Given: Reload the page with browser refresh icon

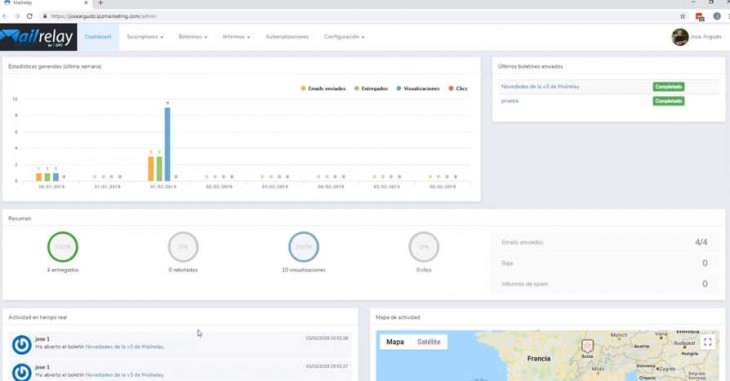Looking at the screenshot, I should point(29,16).
